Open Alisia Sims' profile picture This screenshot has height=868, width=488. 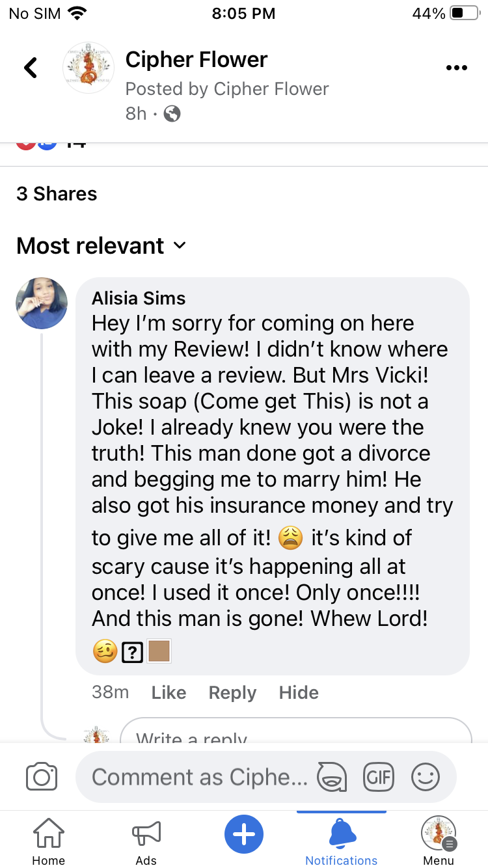coord(42,303)
